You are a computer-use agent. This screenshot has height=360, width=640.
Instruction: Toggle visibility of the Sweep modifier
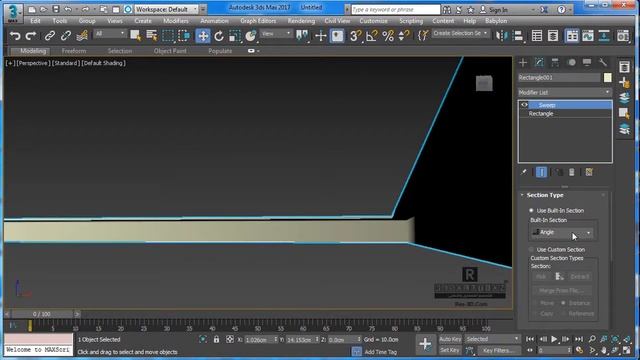click(x=524, y=105)
